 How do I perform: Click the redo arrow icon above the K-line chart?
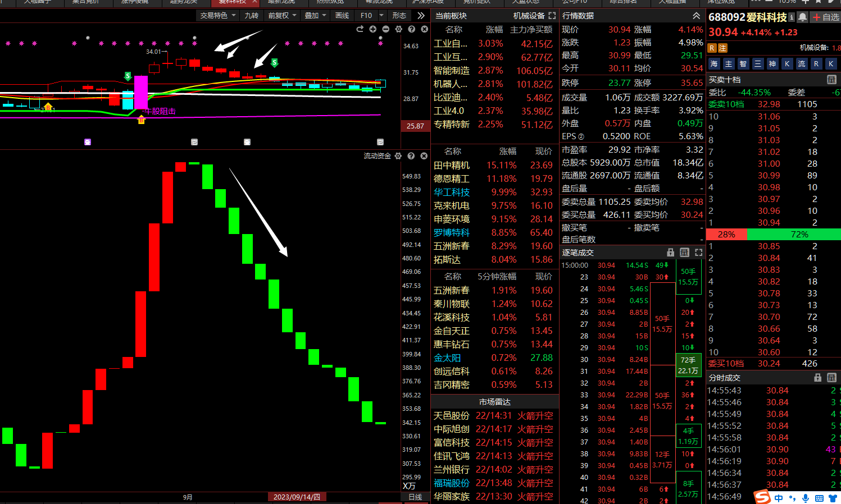(x=360, y=29)
